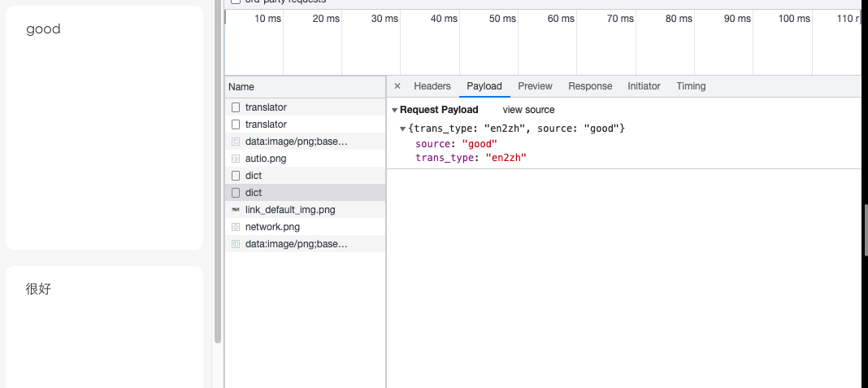Screen dimensions: 868x388
Task: Switch to the Headers tab
Action: pos(432,86)
